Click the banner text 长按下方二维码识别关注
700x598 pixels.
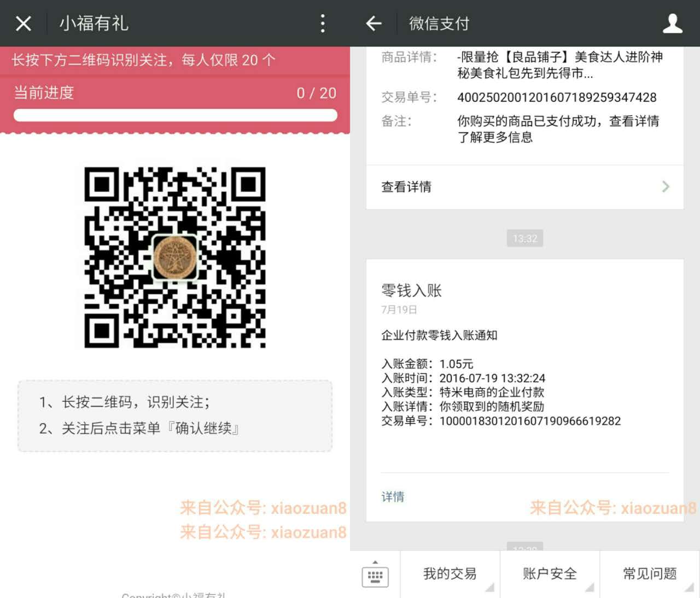click(x=90, y=60)
